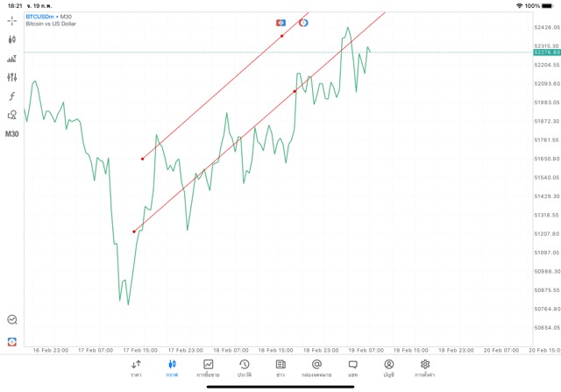Change chart type with the candlestick icon

click(12, 39)
